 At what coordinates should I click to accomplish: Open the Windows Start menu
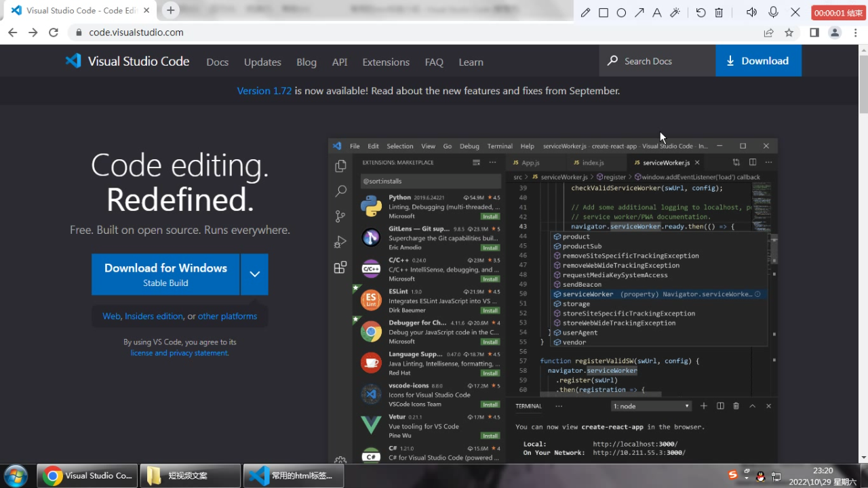[16, 476]
